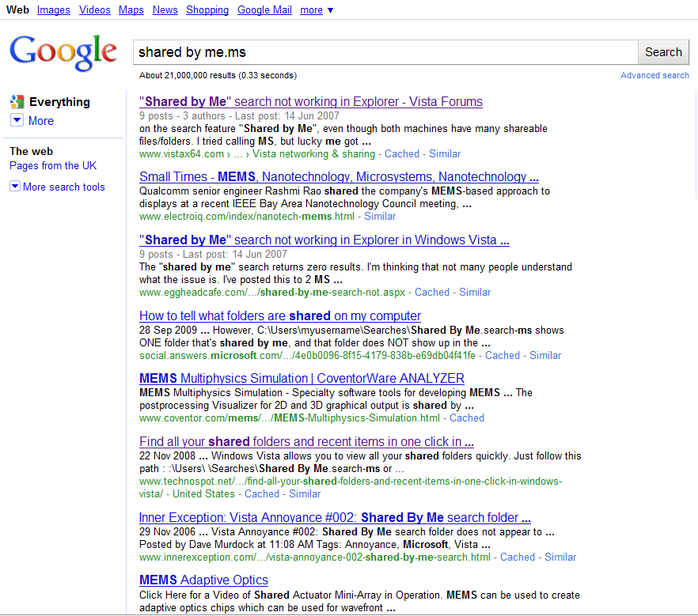Viewport: 698px width, 616px height.
Task: Focus the search query input field
Action: pyautogui.click(x=385, y=52)
